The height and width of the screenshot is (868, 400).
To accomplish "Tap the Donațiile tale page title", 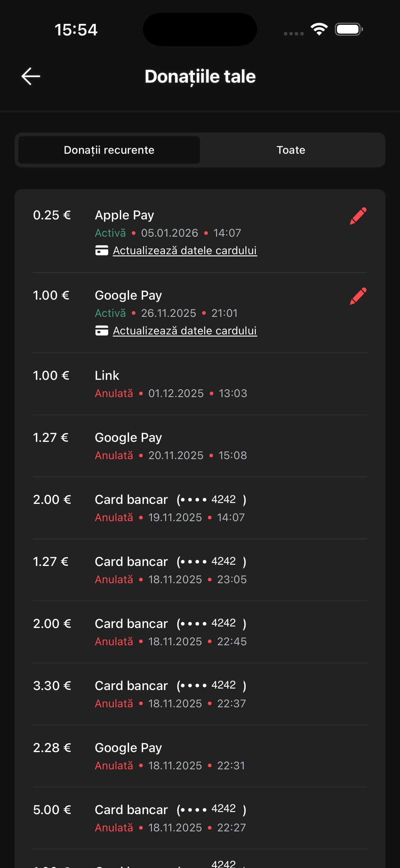I will tap(200, 77).
